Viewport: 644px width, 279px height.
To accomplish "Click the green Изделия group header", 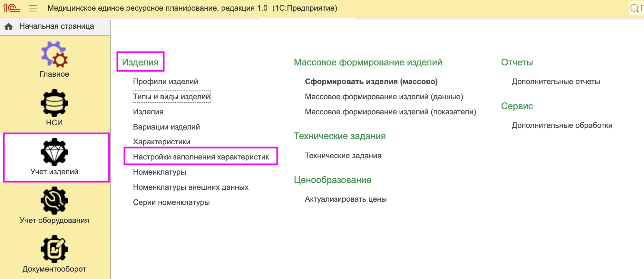I will click(140, 62).
